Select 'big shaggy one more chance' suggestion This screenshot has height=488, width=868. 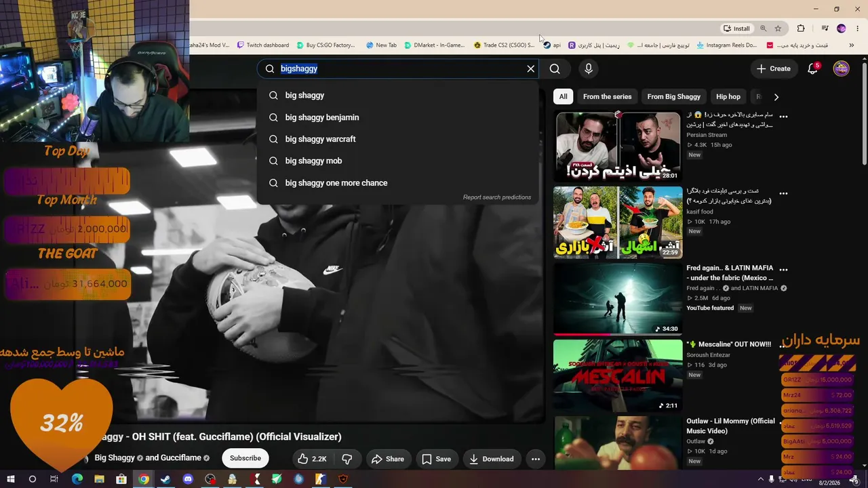(397, 183)
